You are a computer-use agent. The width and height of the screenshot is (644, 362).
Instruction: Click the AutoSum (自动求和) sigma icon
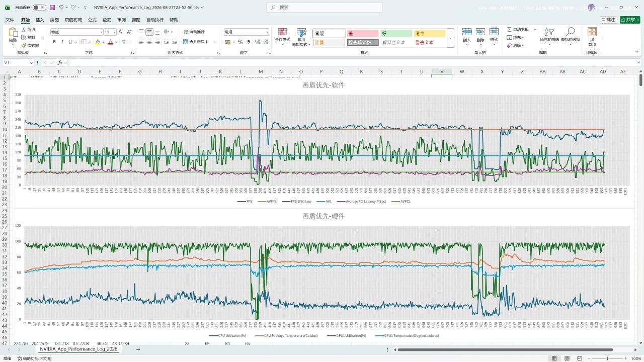tap(510, 30)
